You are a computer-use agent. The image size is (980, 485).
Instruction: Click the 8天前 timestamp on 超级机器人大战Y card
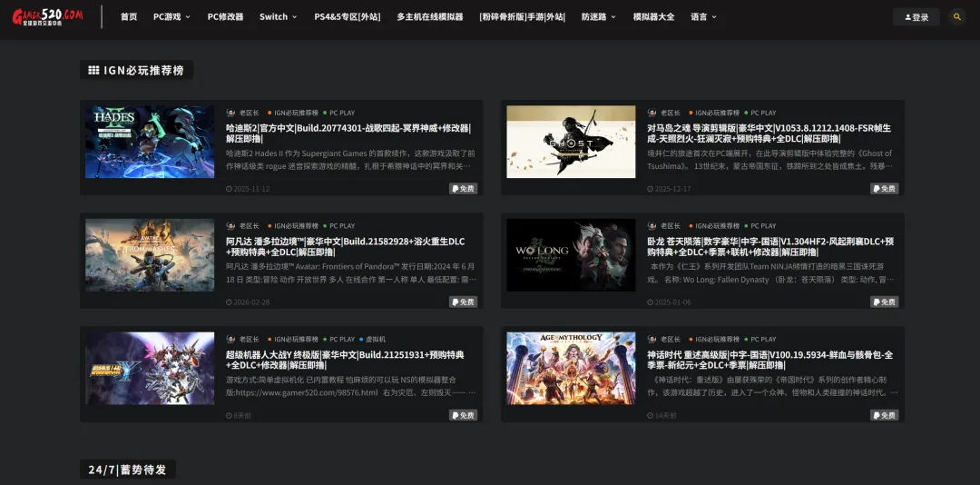tap(242, 416)
